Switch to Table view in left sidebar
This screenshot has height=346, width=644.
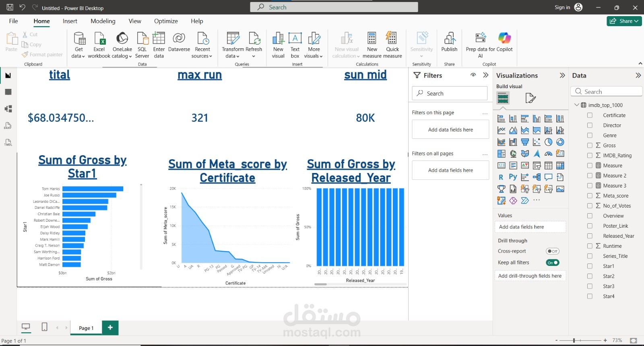coord(8,92)
